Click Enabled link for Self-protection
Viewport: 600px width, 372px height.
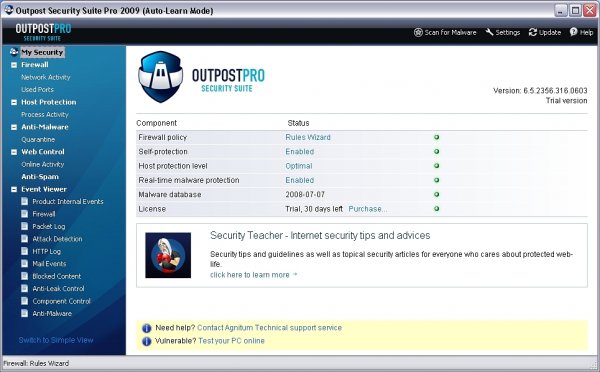[x=300, y=152]
